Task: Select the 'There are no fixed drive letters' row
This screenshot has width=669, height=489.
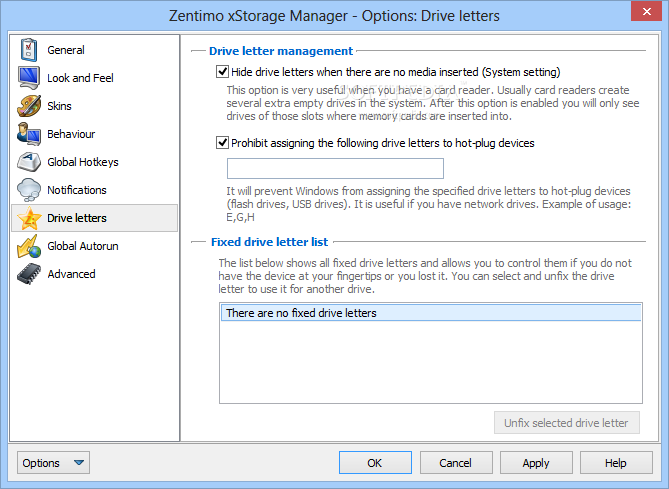Action: [x=431, y=313]
